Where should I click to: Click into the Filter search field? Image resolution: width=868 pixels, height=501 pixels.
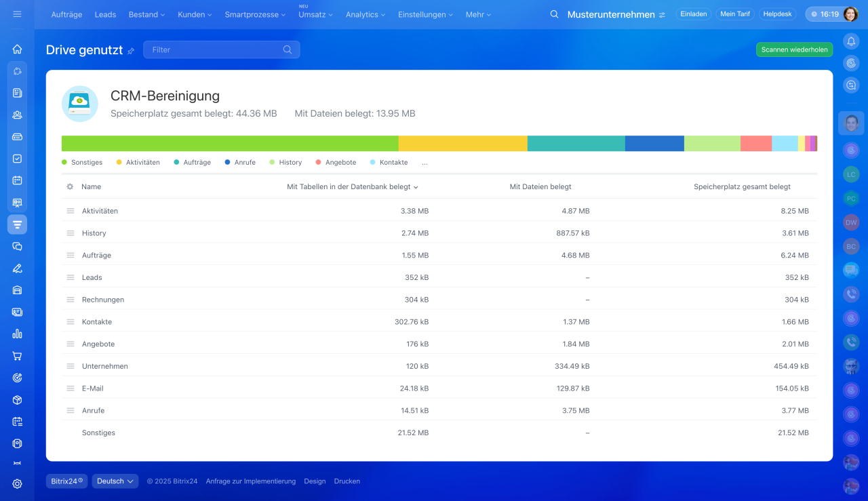pos(214,49)
